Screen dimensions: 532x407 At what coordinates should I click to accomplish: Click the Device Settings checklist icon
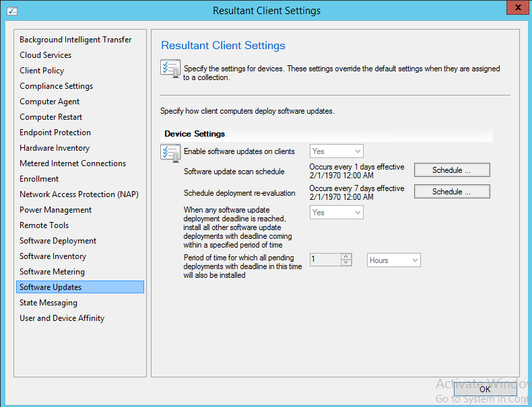click(x=170, y=152)
